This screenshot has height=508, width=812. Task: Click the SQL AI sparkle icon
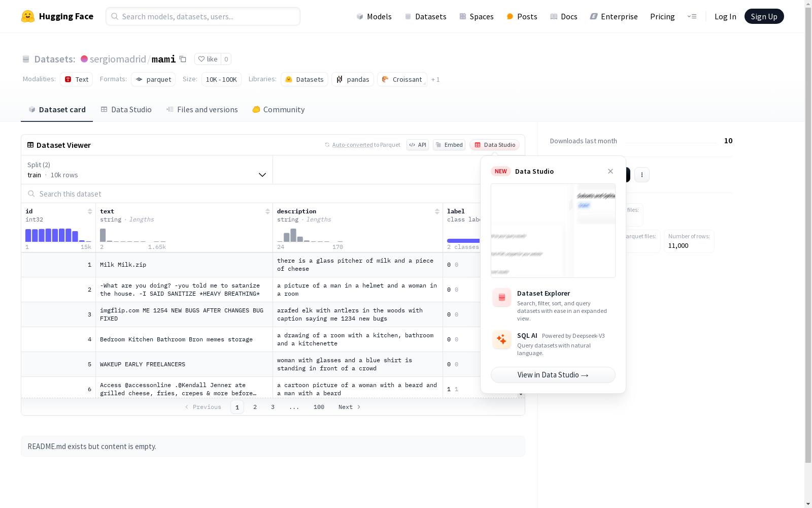point(502,340)
